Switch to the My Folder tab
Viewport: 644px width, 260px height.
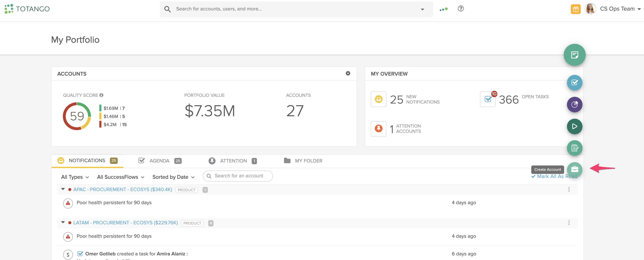303,161
